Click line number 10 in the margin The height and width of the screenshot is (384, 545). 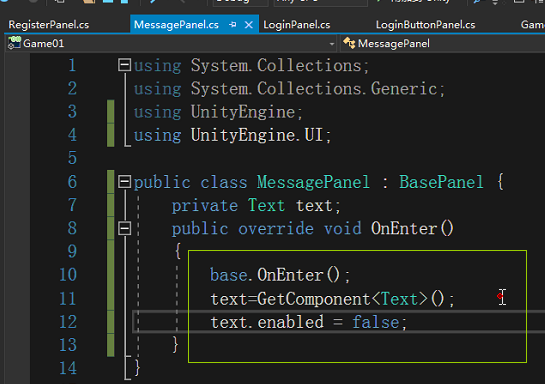click(x=68, y=275)
